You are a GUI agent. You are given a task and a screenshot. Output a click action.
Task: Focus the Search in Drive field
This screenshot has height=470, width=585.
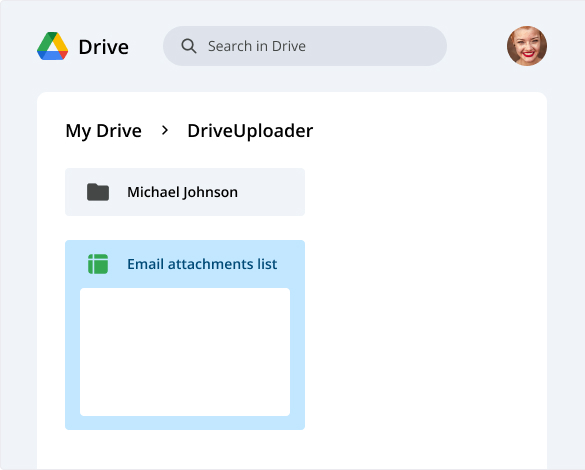pyautogui.click(x=305, y=46)
